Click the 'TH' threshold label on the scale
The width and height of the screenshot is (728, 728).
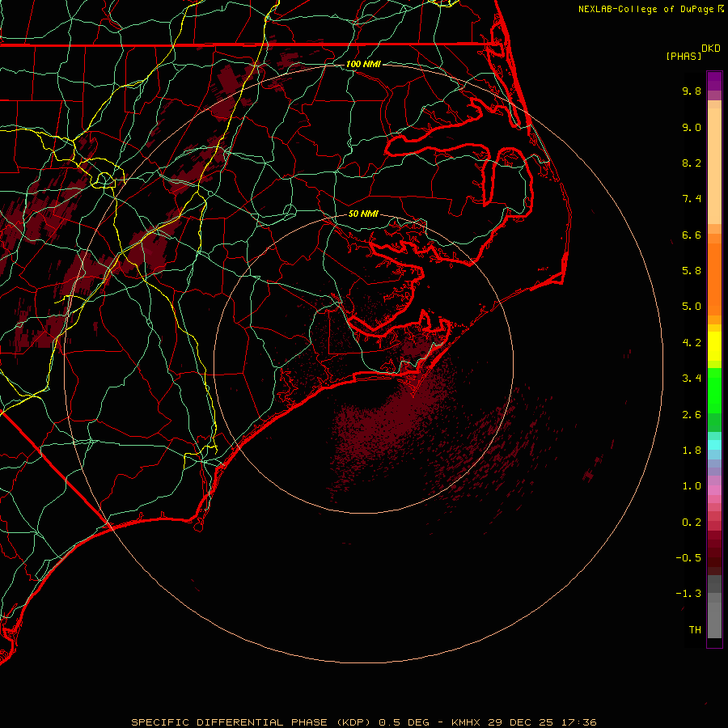point(695,630)
